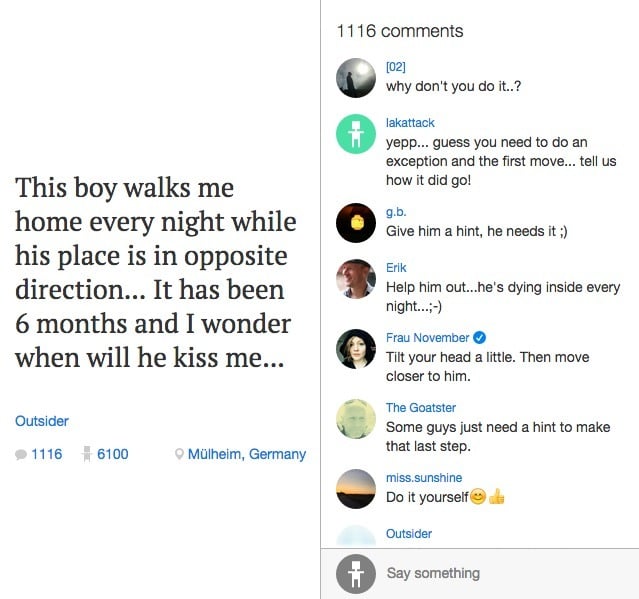This screenshot has height=599, width=639.
Task: Click the gray avatar beside Say something
Action: 355,574
